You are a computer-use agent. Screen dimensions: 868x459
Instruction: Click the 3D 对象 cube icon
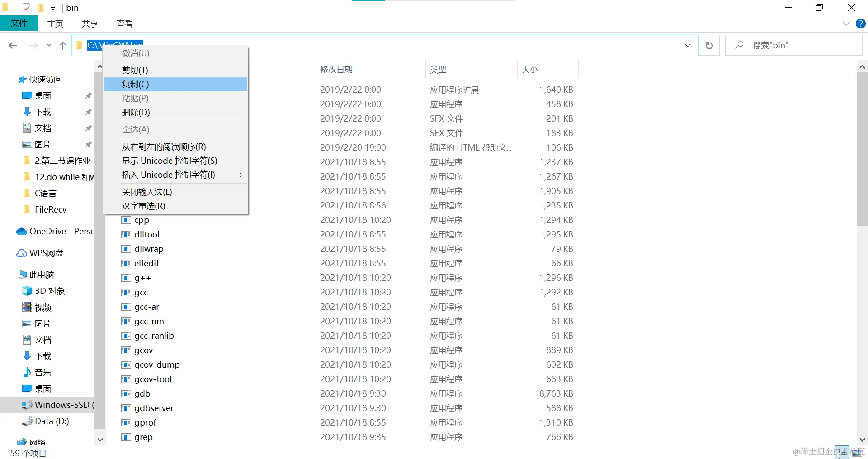(27, 291)
